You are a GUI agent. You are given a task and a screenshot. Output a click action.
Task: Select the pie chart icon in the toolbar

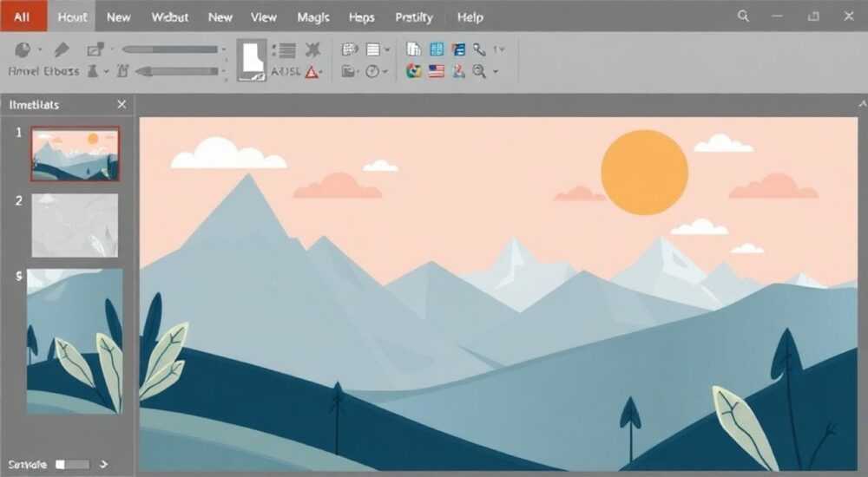pos(23,49)
